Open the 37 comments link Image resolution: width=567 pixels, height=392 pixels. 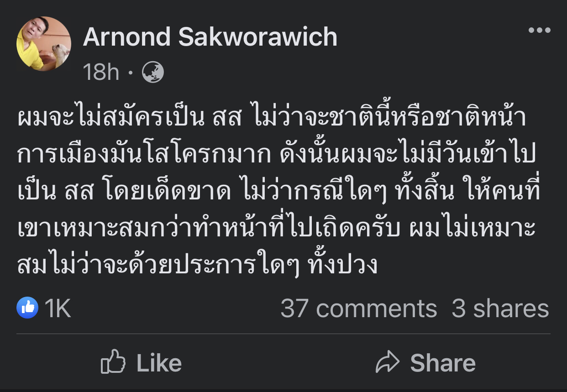[359, 308]
